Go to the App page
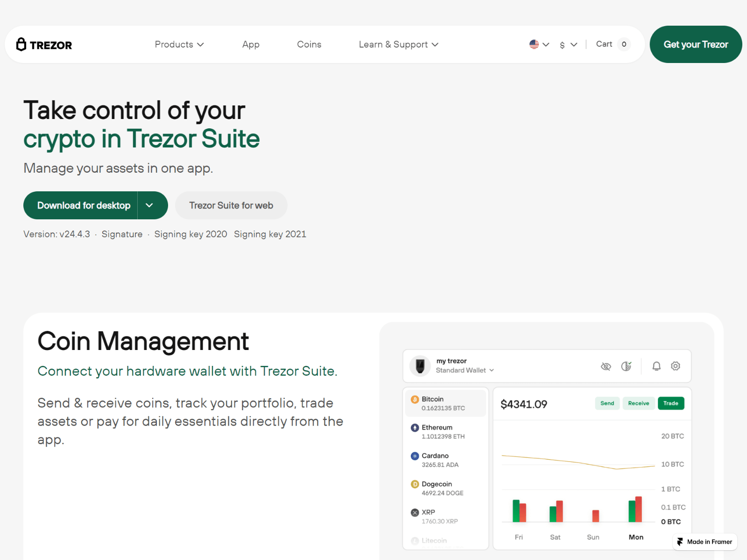Screen dimensions: 747x560 click(251, 44)
